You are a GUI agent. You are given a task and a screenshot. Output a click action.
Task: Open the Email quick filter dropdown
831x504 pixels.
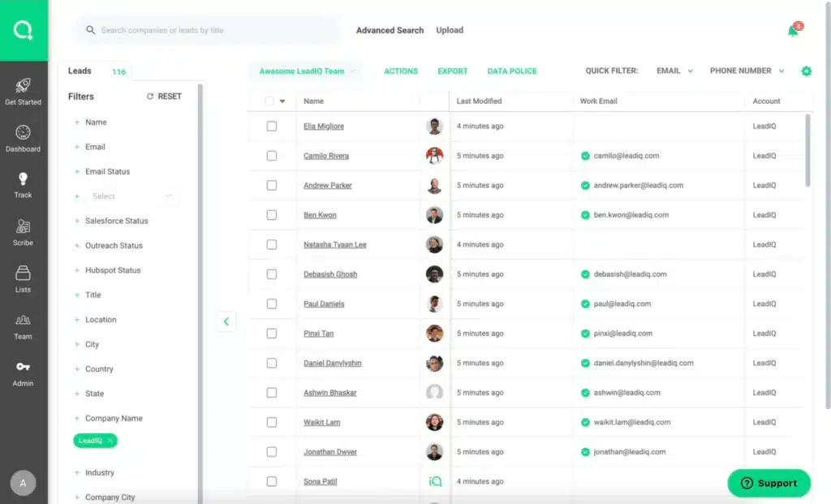674,71
